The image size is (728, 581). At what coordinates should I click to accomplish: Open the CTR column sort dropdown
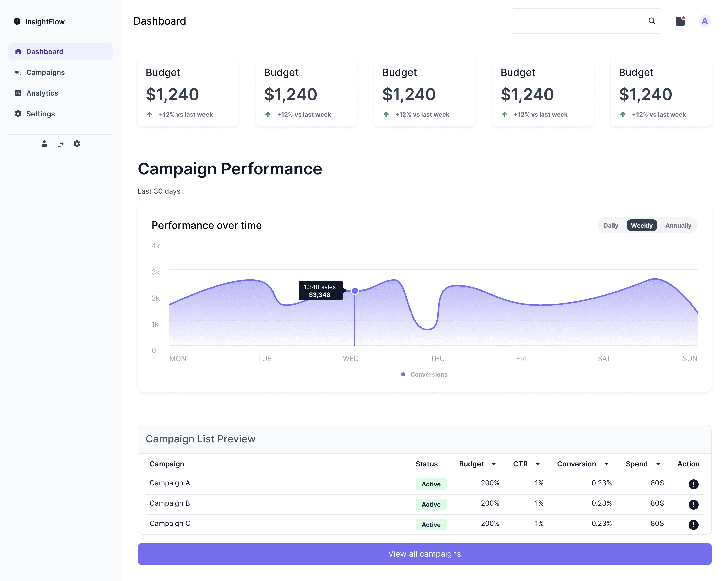point(538,464)
